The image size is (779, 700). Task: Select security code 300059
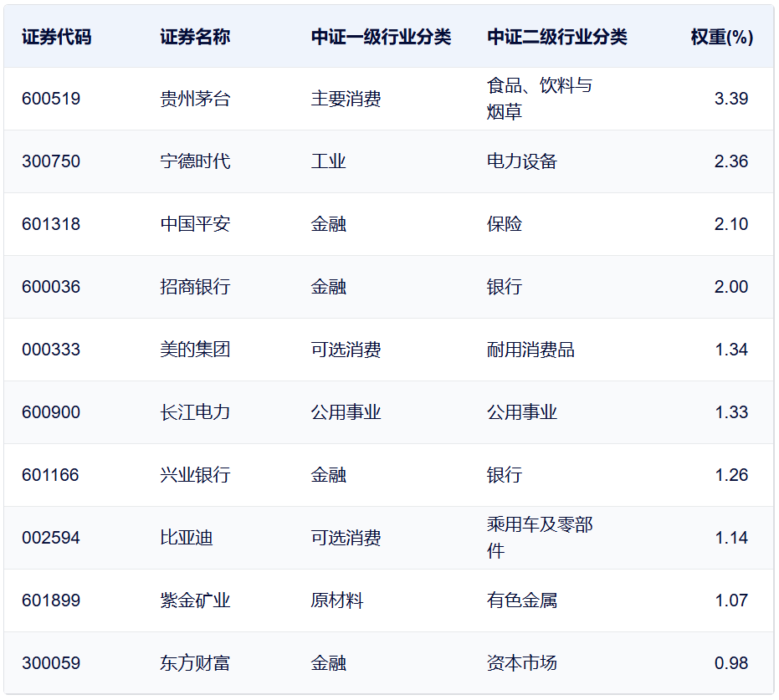coord(51,663)
